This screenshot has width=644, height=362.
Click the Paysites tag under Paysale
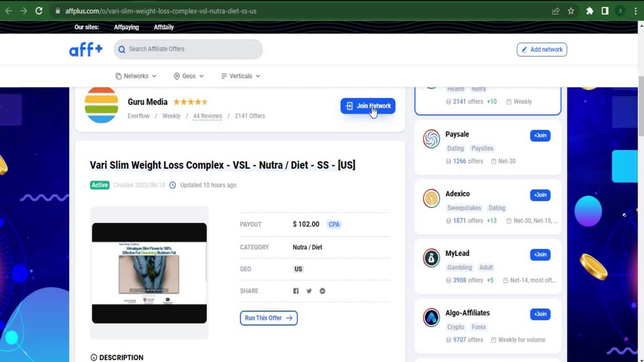[482, 148]
